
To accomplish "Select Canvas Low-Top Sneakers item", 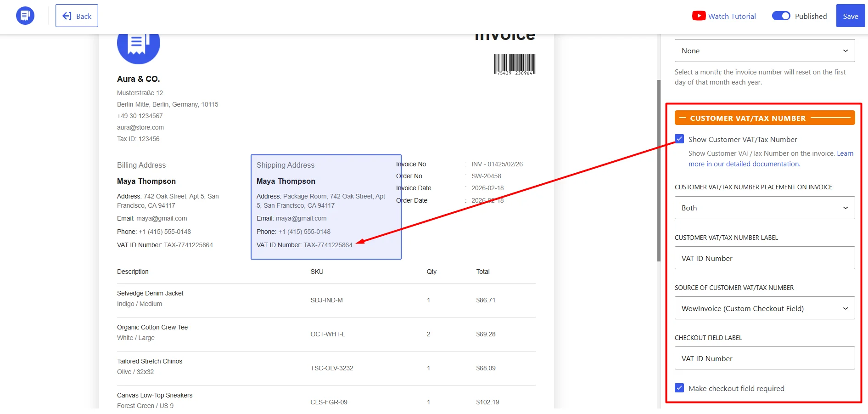I will [155, 395].
